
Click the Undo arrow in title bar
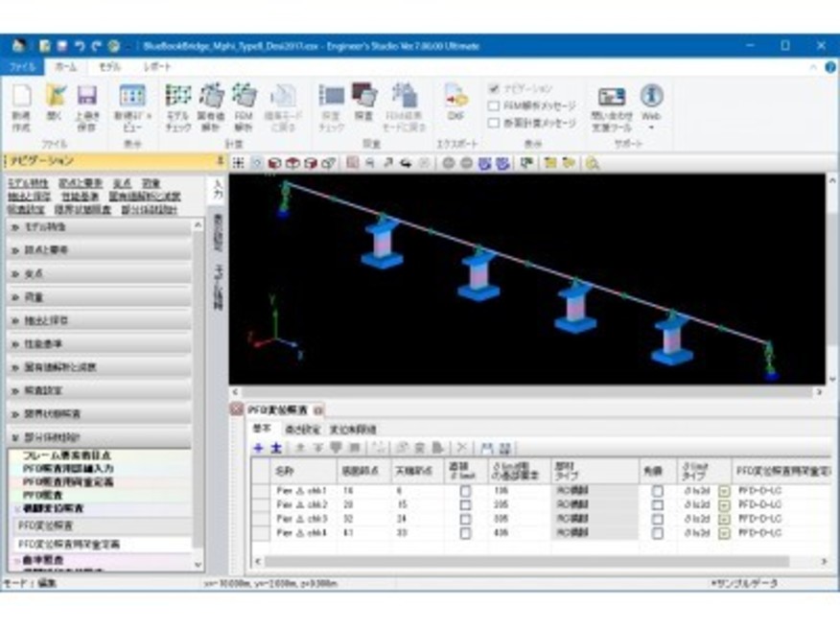(80, 46)
